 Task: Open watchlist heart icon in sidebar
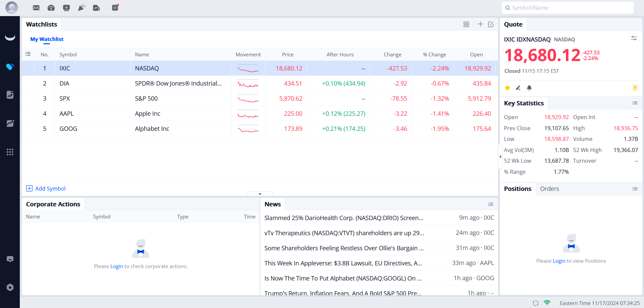10,67
